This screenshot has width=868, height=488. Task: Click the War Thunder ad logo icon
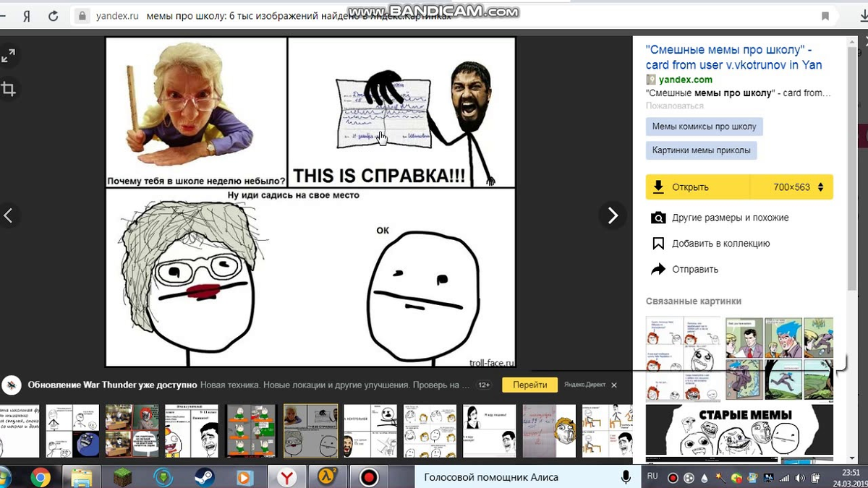click(x=11, y=385)
